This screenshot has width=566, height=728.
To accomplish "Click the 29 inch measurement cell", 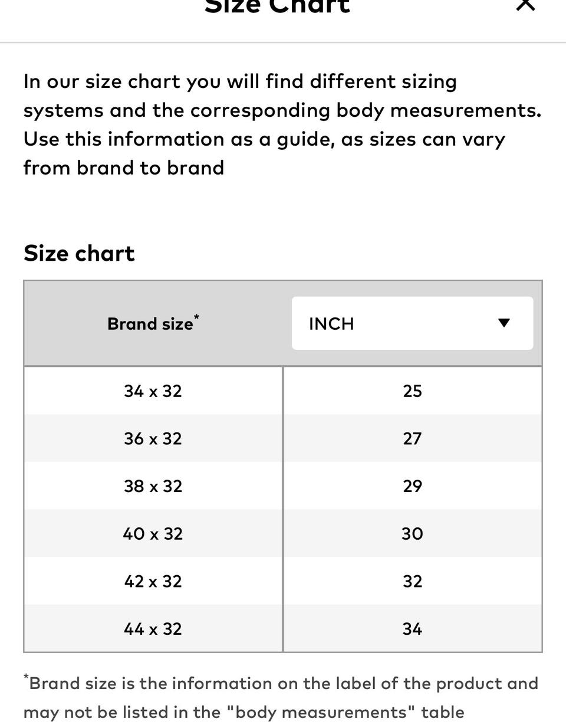I will (412, 486).
